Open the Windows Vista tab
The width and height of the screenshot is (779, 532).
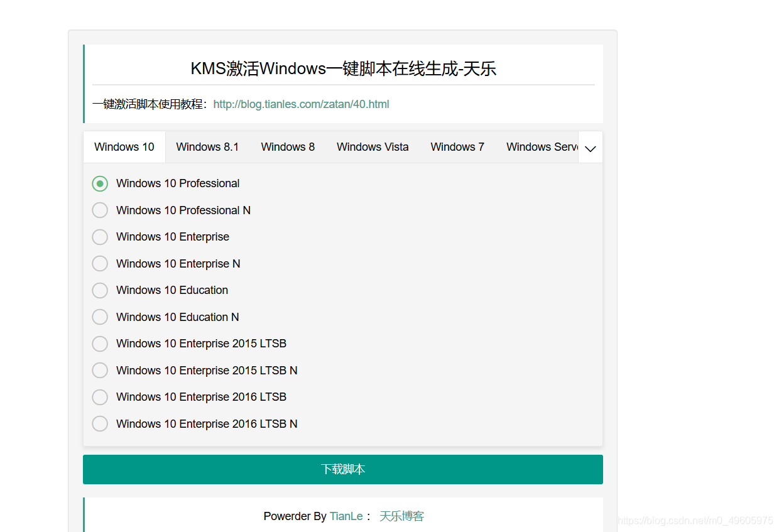(373, 147)
